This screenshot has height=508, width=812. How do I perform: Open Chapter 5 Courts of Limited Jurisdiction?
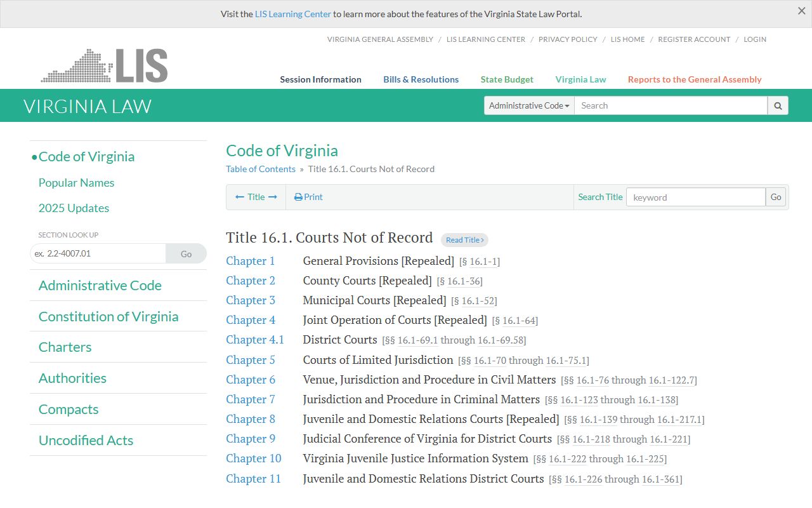tap(251, 360)
